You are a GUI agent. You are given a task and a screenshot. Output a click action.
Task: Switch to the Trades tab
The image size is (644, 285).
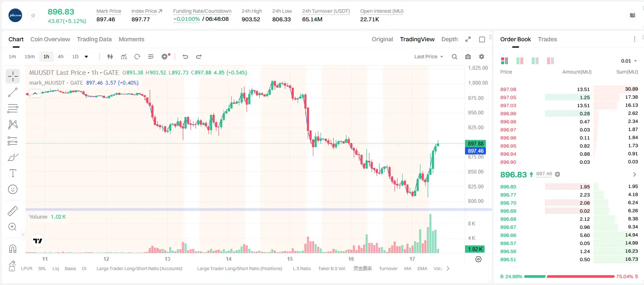click(548, 39)
